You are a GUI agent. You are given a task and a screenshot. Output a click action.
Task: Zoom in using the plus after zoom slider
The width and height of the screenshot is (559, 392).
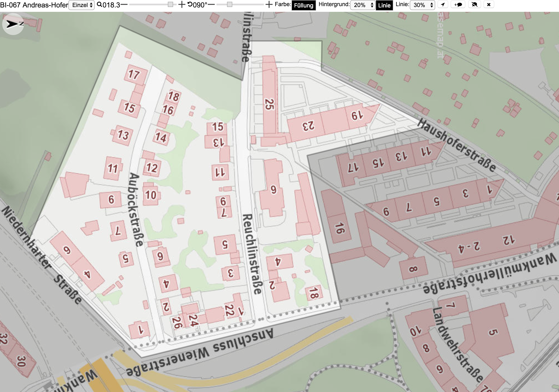click(x=182, y=4)
